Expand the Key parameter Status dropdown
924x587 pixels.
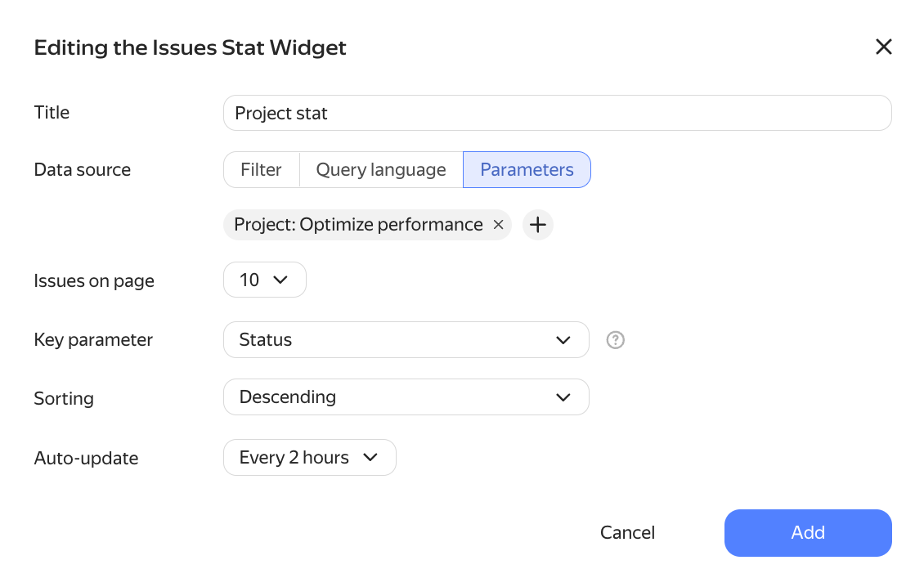(x=406, y=340)
